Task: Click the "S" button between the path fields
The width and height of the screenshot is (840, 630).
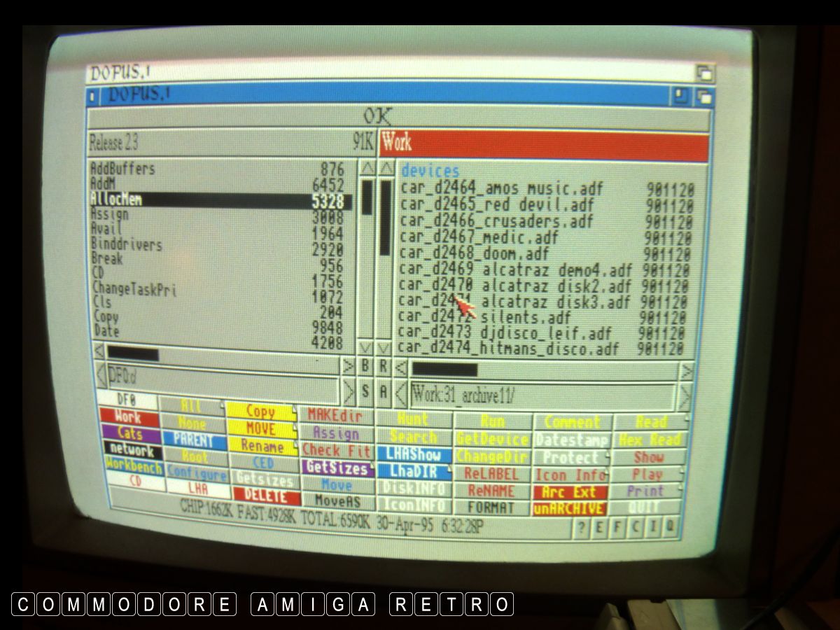Action: click(x=365, y=391)
